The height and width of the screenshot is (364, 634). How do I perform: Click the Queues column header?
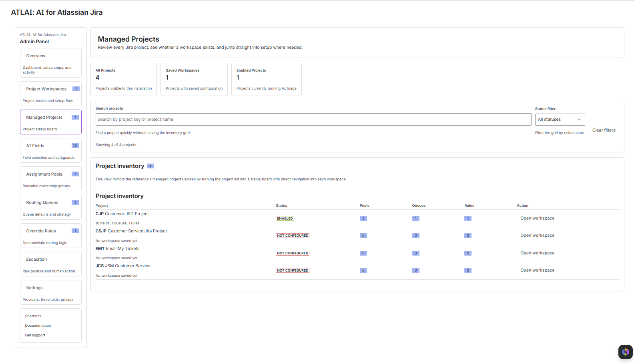click(x=419, y=206)
